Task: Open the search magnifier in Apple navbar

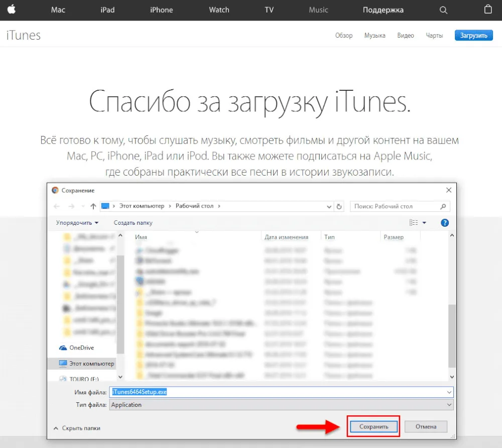Action: [x=443, y=10]
